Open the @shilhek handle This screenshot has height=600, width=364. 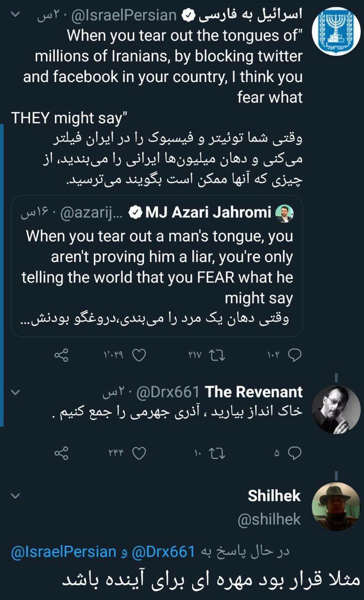pos(269,520)
